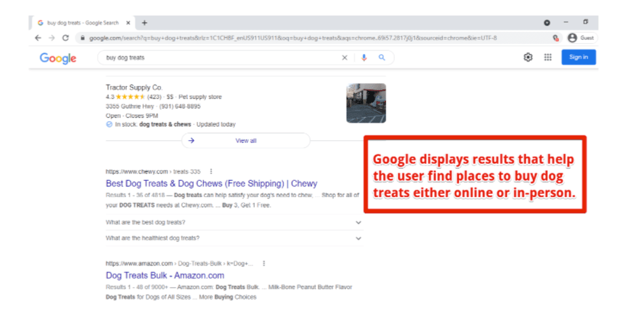Open the Google apps grid
This screenshot has width=644, height=334.
[x=548, y=58]
